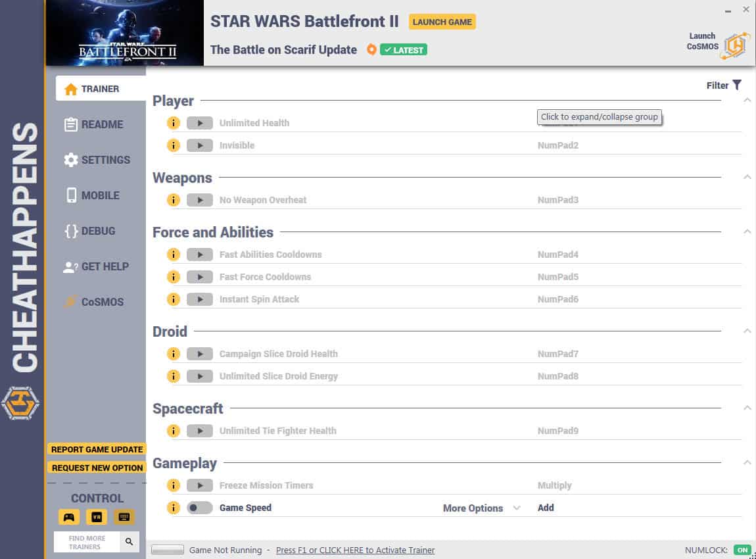Activate Freeze Mission Timers play button

point(200,485)
